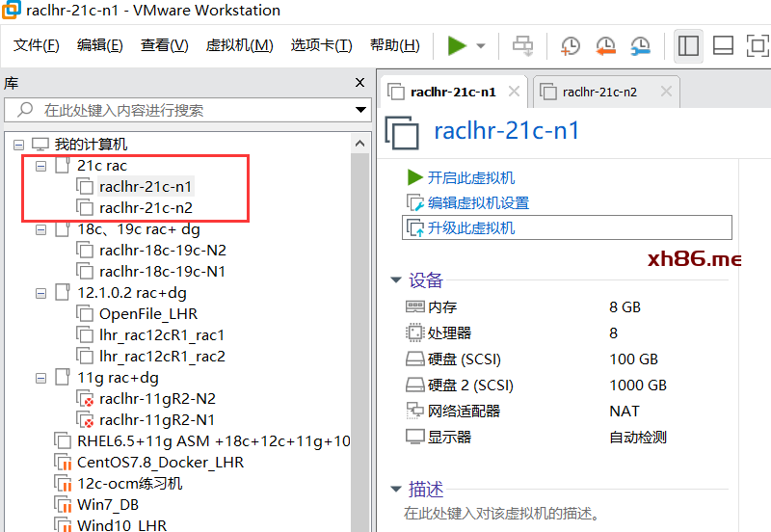
Task: Open the snapshot manager icon
Action: click(x=640, y=45)
